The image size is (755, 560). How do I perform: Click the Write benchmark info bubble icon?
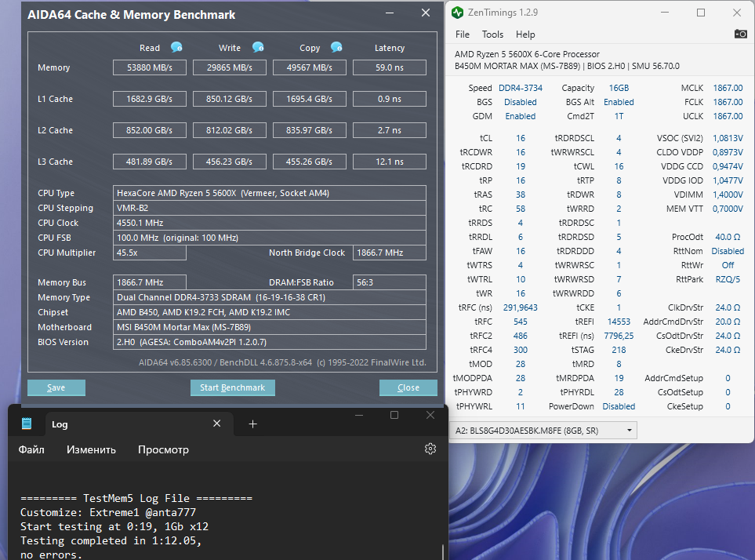(258, 47)
